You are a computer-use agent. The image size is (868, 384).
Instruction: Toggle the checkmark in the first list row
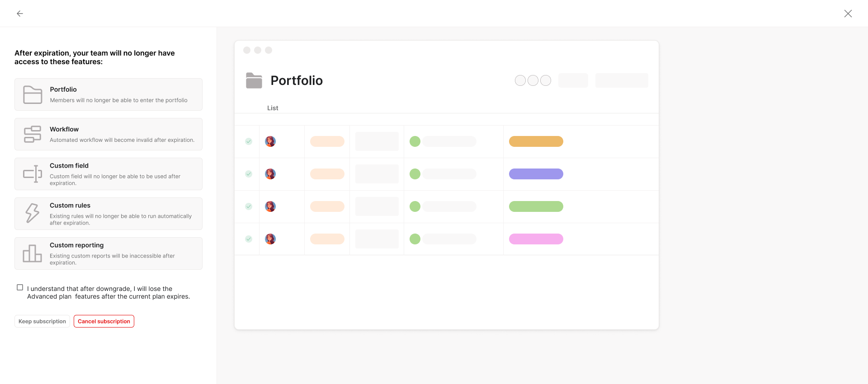pos(249,141)
